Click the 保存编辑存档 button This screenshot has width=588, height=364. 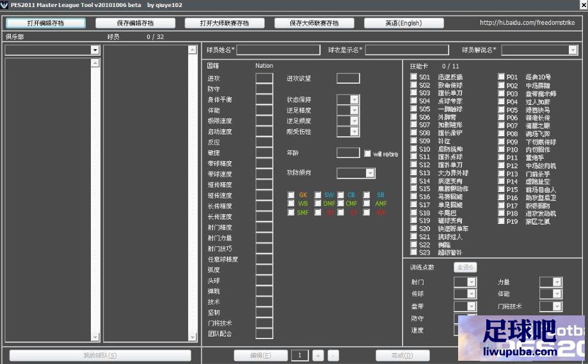pos(136,23)
